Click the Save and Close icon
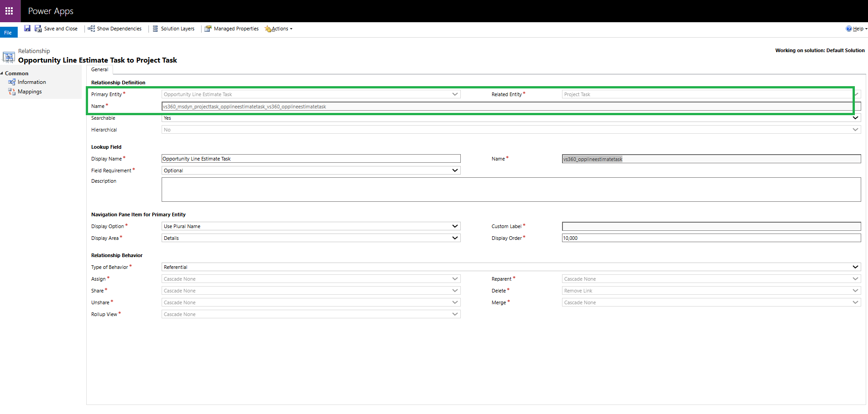Image resolution: width=868 pixels, height=414 pixels. pos(38,29)
